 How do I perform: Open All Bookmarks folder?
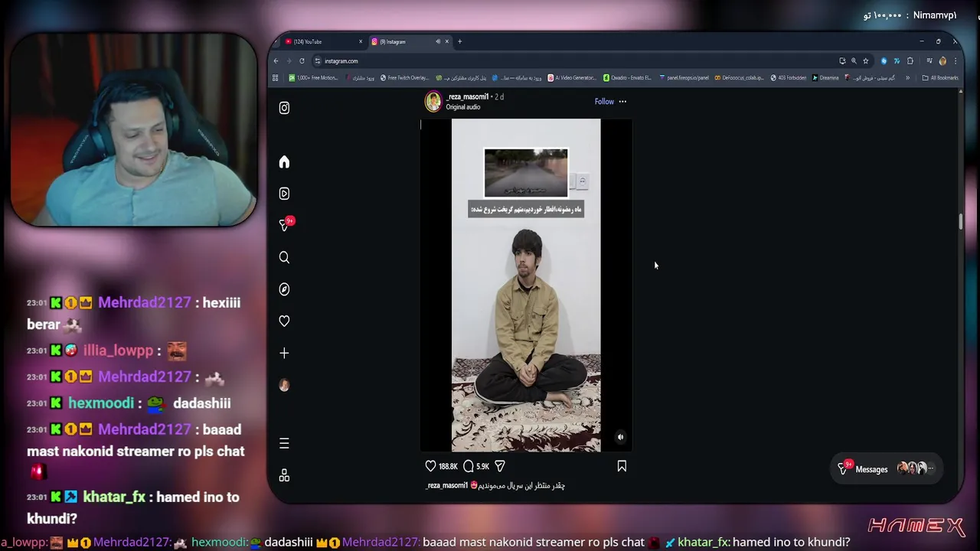pos(940,77)
